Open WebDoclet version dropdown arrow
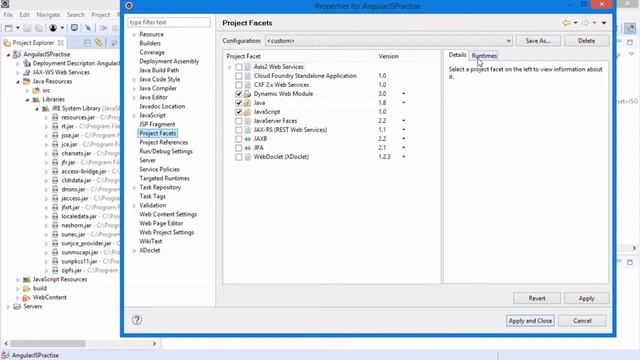Image resolution: width=640 pixels, height=360 pixels. [x=404, y=157]
